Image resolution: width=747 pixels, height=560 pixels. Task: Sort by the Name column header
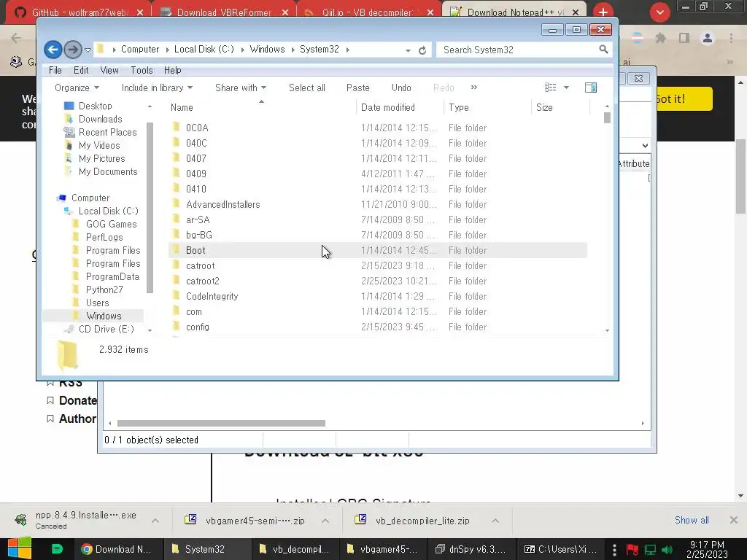[261, 107]
